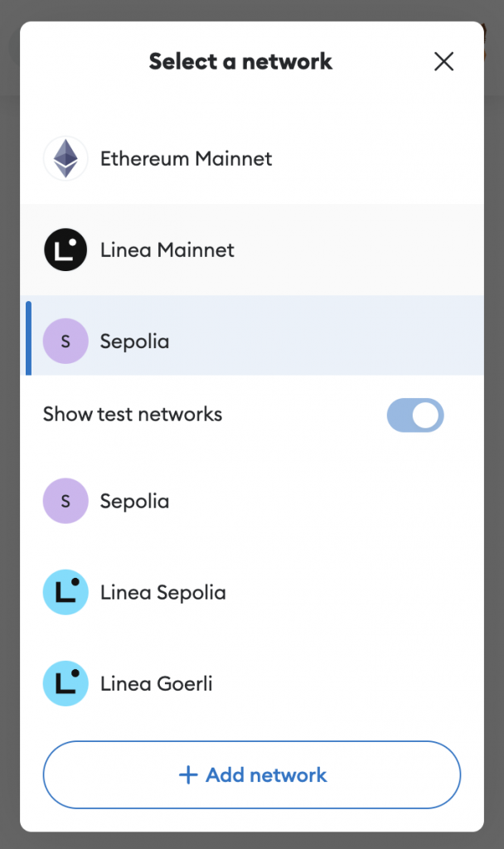Click the blue Linea Sepolia logo
This screenshot has width=504, height=849.
pos(65,592)
